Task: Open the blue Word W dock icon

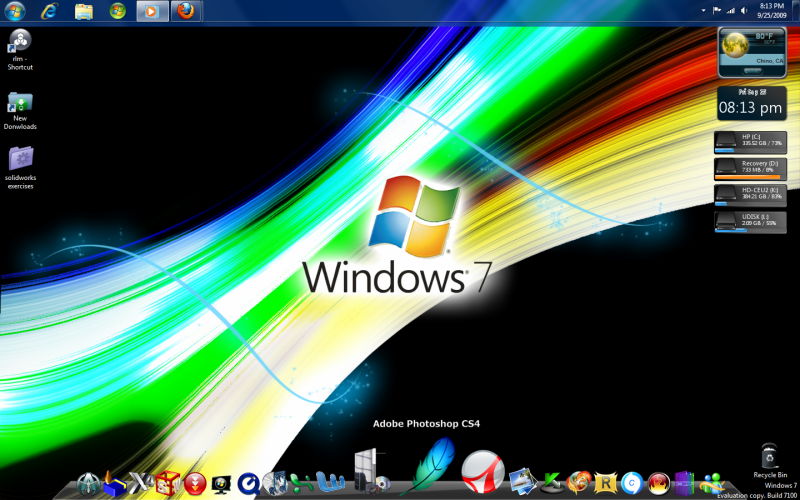Action: pyautogui.click(x=330, y=482)
